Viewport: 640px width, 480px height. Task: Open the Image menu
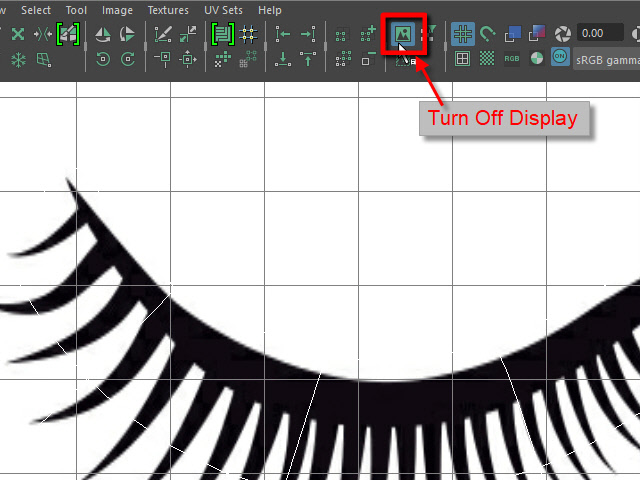117,10
